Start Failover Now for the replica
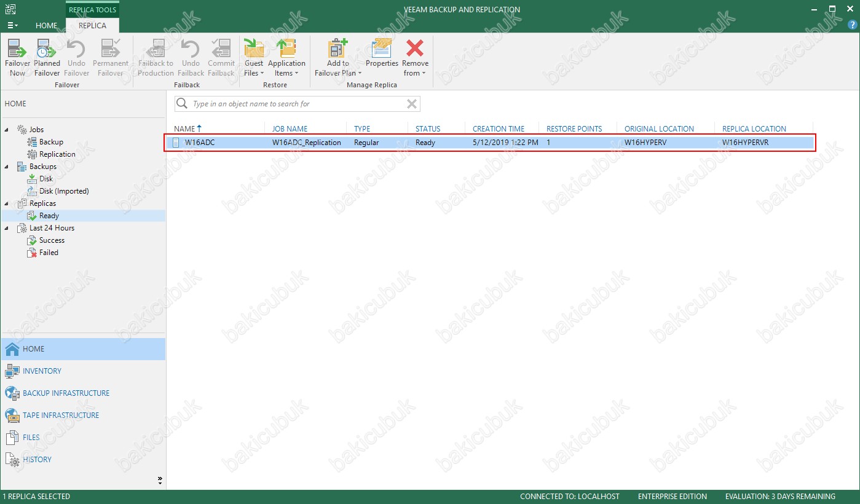 coord(17,58)
